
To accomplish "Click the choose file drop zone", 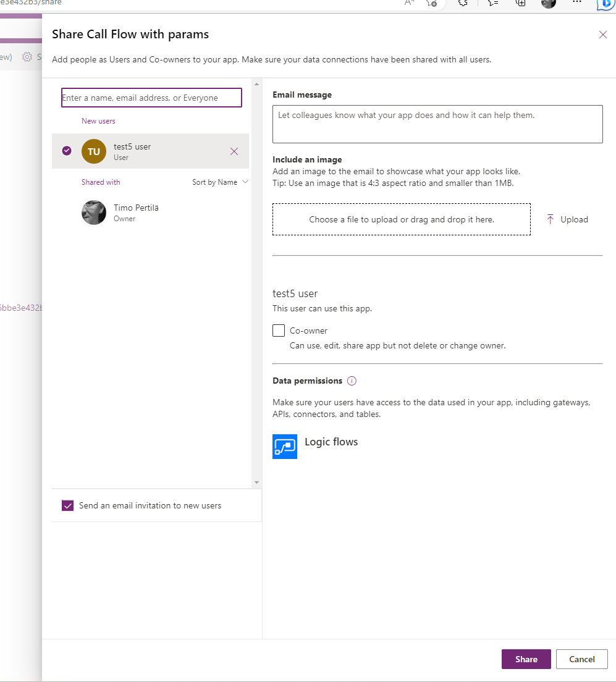I will click(x=401, y=219).
